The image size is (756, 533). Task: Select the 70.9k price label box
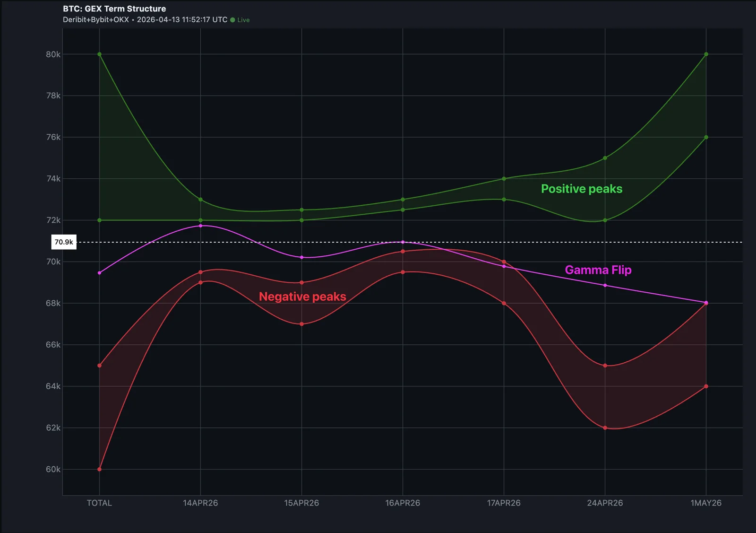coord(64,242)
